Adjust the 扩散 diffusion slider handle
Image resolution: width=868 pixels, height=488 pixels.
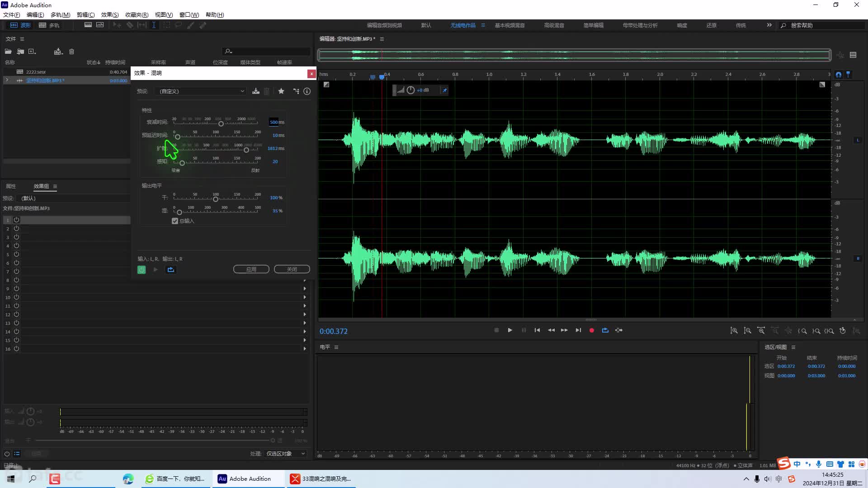(246, 150)
